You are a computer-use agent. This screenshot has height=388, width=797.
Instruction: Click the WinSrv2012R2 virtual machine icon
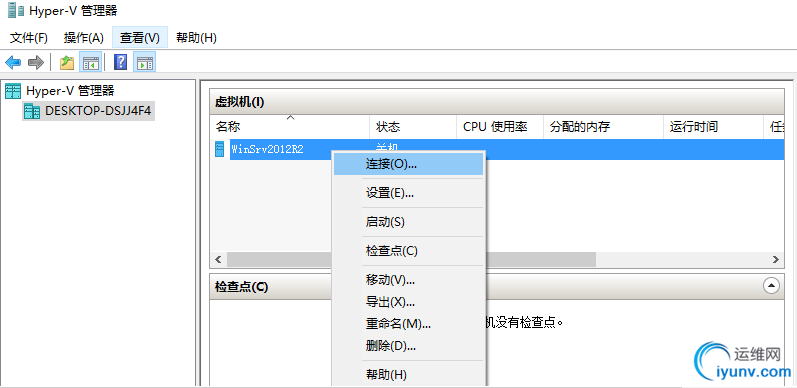(x=220, y=150)
